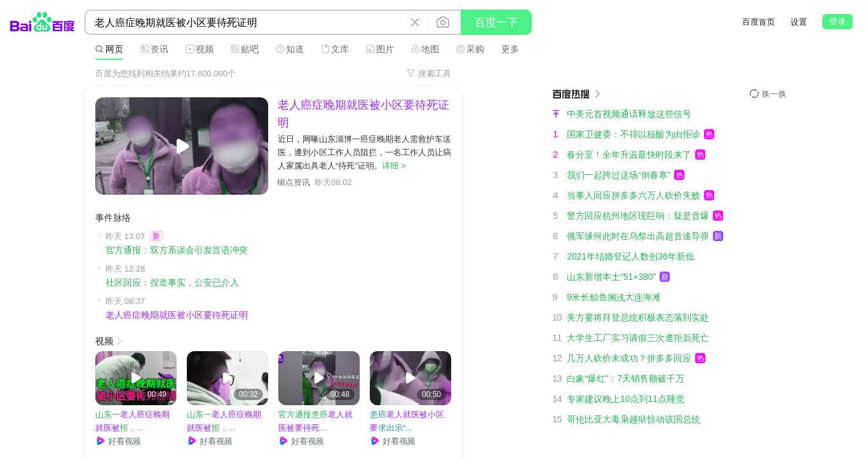Open the 知道 tab

290,49
